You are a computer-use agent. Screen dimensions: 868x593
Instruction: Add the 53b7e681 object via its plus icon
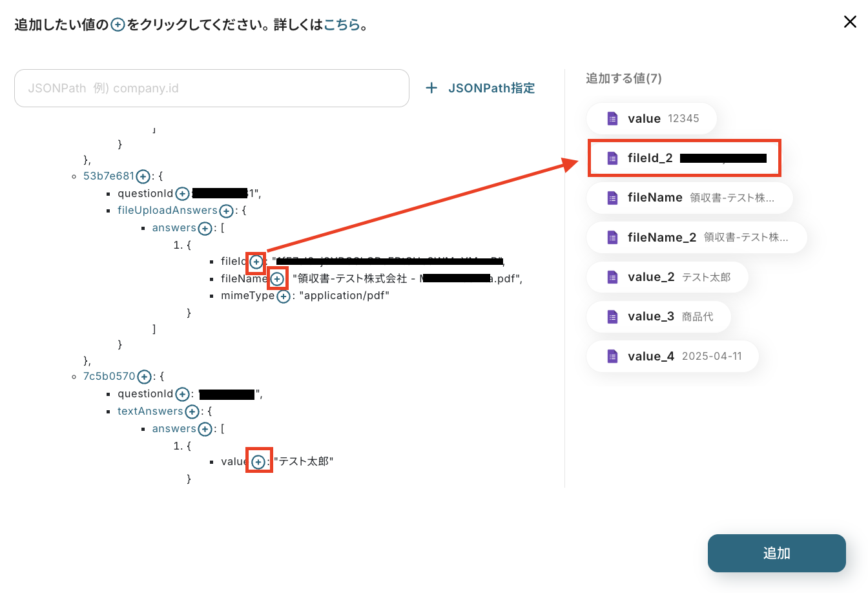point(143,176)
